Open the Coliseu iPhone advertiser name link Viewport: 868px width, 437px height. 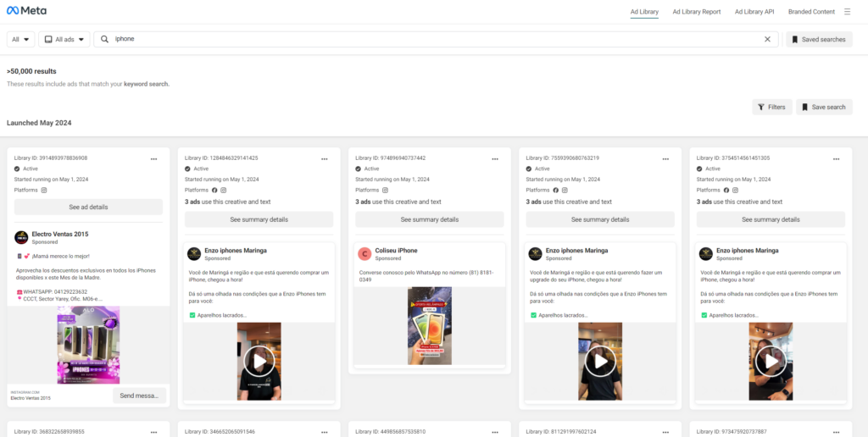point(397,251)
